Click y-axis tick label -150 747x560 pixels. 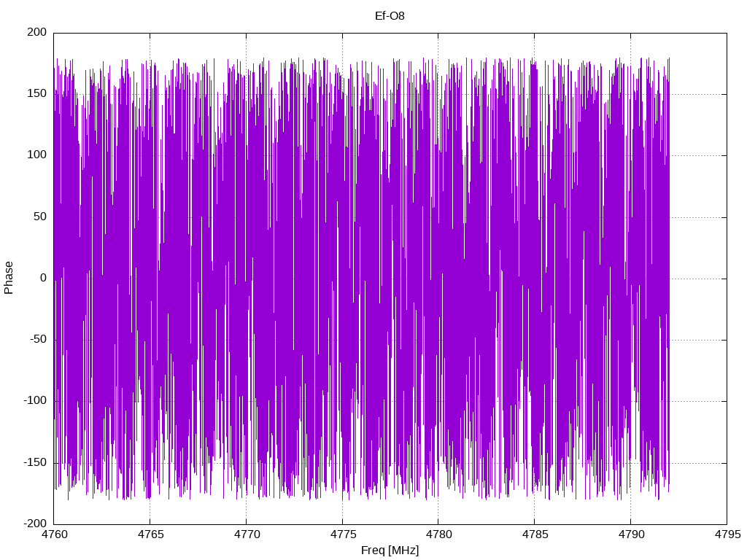[x=35, y=462]
